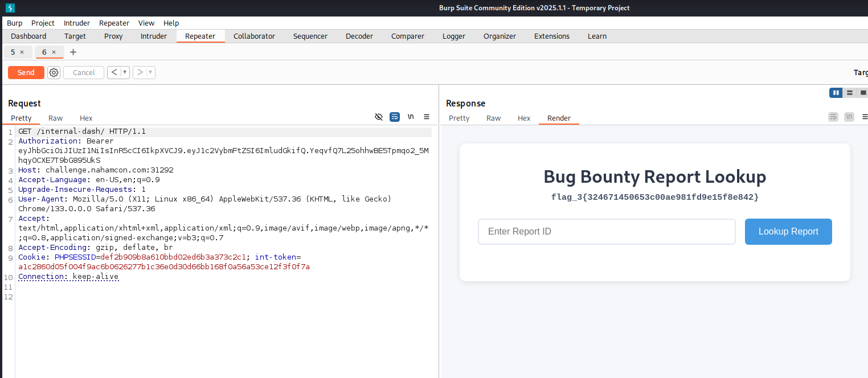Open the Burp menu
Viewport: 868px width, 378px height.
(15, 23)
